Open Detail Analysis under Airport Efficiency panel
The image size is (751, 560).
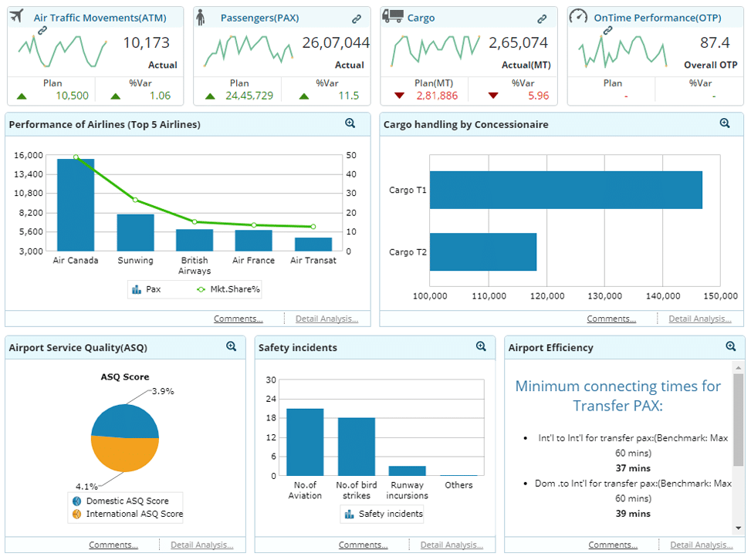pos(701,545)
